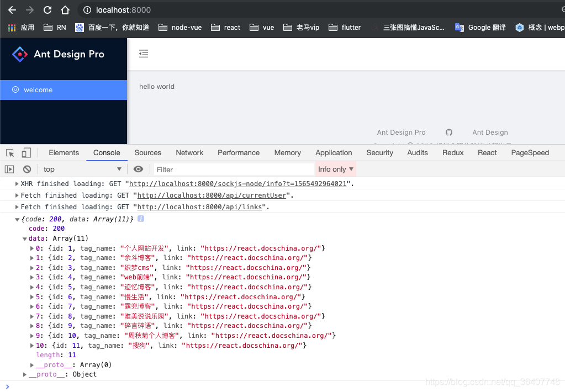Switch to the Network tab
The height and width of the screenshot is (392, 565).
[189, 153]
